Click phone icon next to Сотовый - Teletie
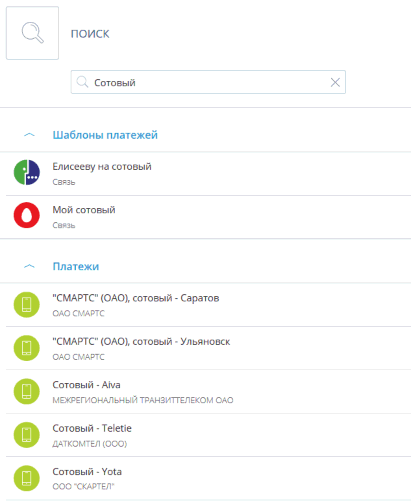Image resolution: width=411 pixels, height=501 pixels. 27,435
